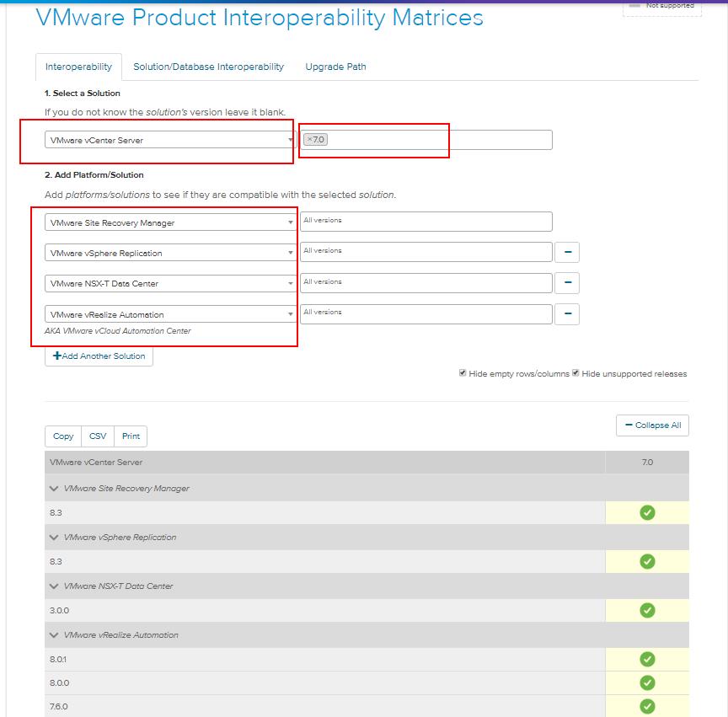Export results with CSV button

point(98,436)
